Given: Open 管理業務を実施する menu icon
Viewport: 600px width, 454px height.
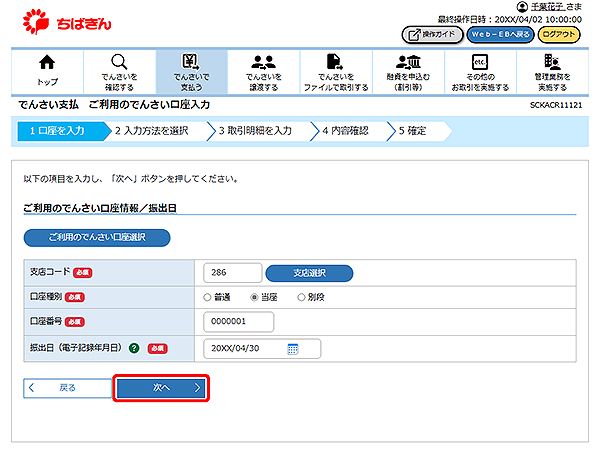Looking at the screenshot, I should tap(552, 63).
